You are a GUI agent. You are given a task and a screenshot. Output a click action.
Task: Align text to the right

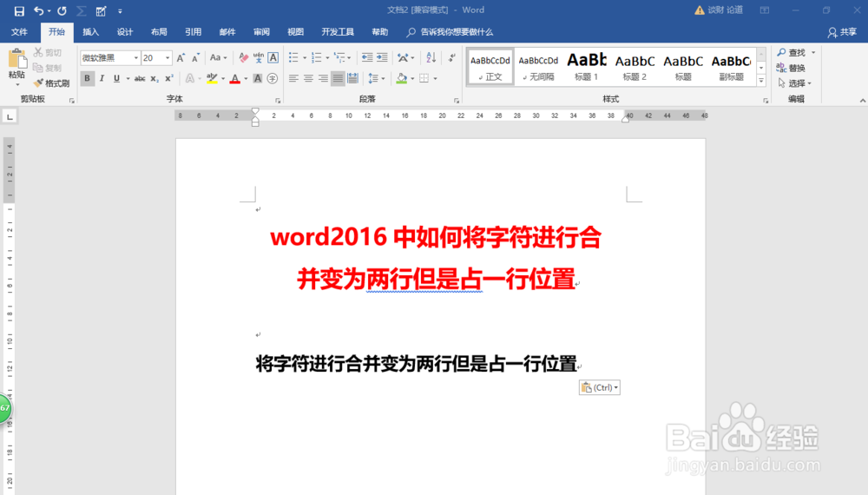[323, 79]
